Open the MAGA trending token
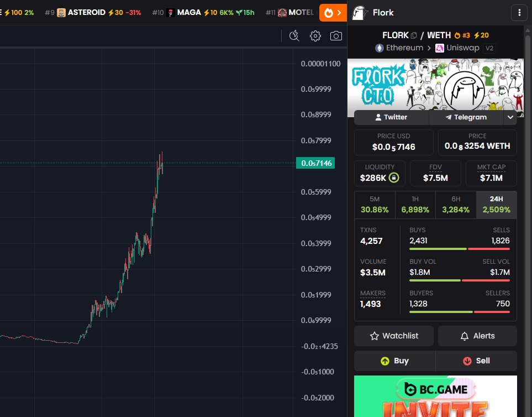The image size is (532, 417). coord(203,13)
